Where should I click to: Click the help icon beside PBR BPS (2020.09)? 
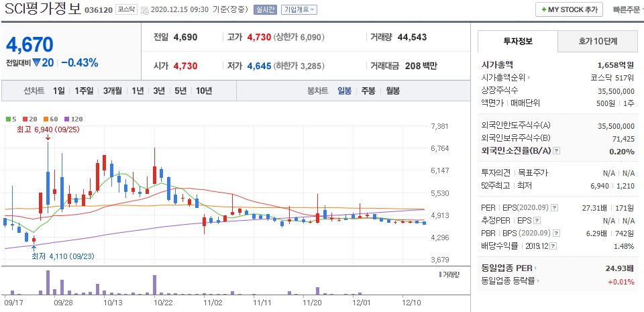[556, 233]
